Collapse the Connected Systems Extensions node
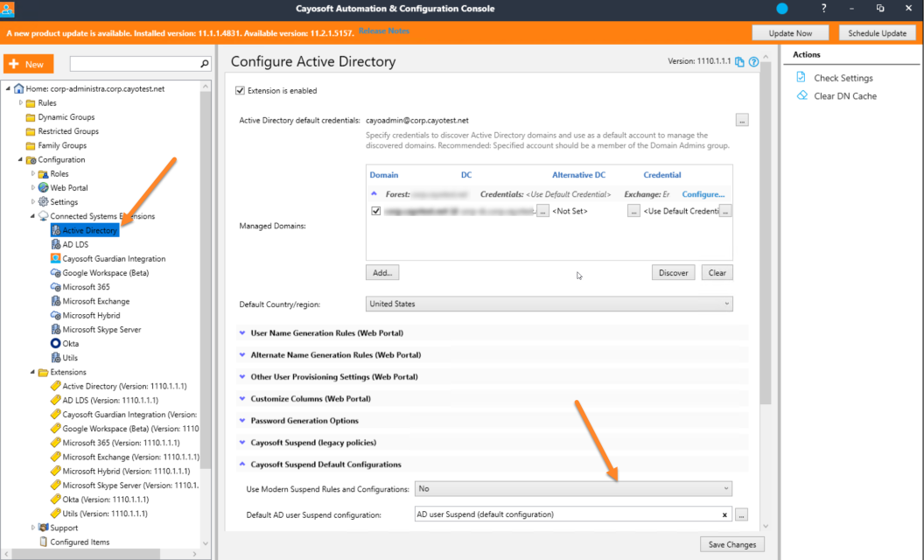 click(x=33, y=216)
